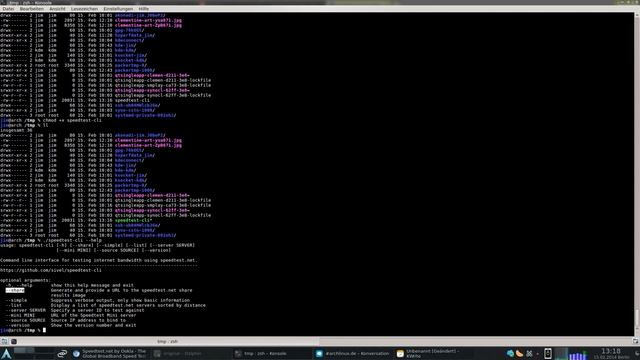Switch to #archlinux.de Konversation window
This screenshot has width=640, height=360.
click(x=353, y=353)
